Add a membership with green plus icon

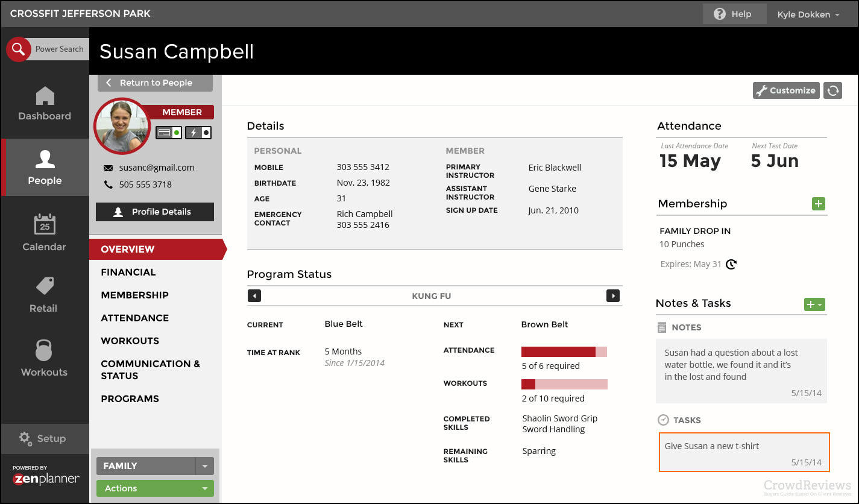819,204
